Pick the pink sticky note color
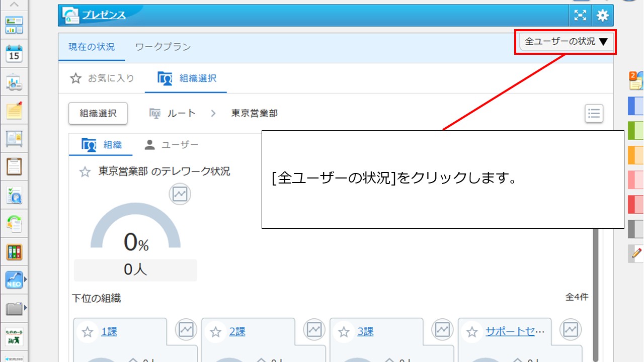Screen dimensions: 644x362 coord(636,180)
